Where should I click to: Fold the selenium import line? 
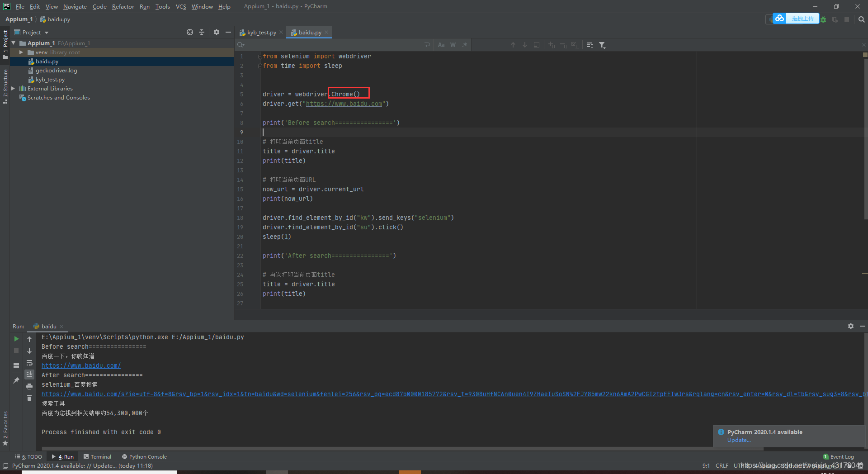point(260,57)
